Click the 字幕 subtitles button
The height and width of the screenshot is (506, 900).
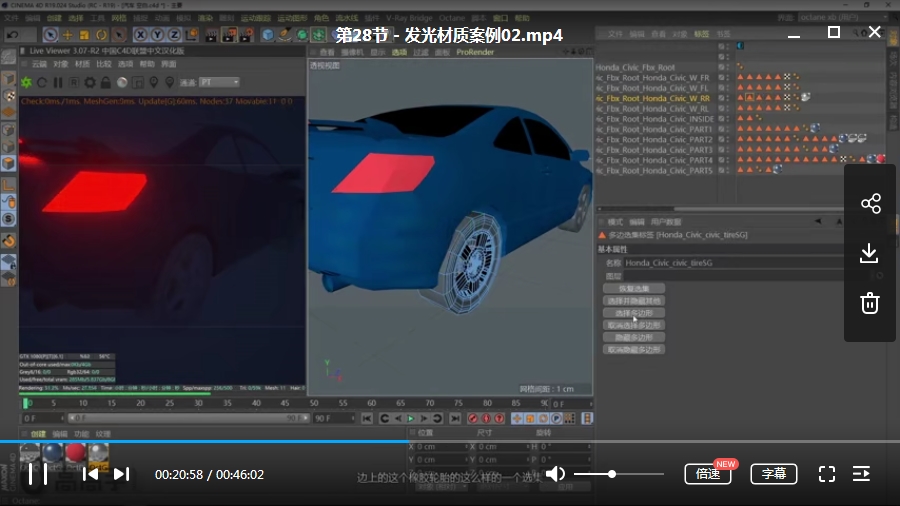coord(774,474)
